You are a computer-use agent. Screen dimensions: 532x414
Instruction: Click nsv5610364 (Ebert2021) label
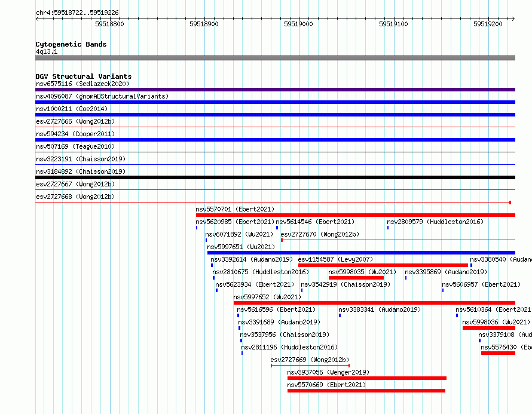[x=493, y=309]
